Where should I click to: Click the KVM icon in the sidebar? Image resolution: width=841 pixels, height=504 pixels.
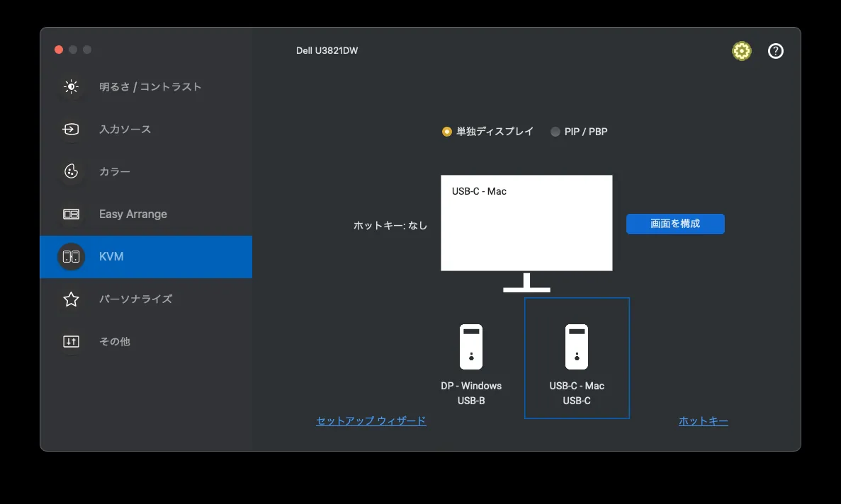coord(71,257)
